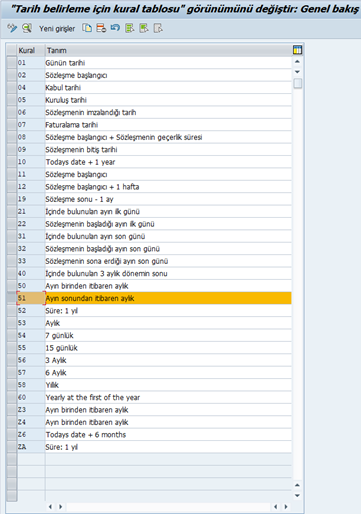The height and width of the screenshot is (514, 361).
Task: Select '6 Aylık' description cell
Action: point(168,372)
